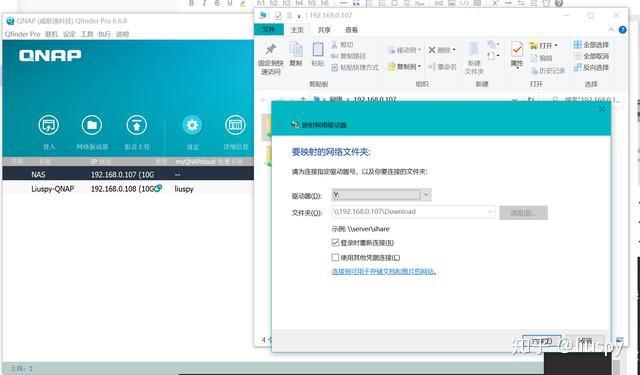Click New folder (新建文件夹) ribbon icon
Screen dimensions: 640x375
point(474,59)
